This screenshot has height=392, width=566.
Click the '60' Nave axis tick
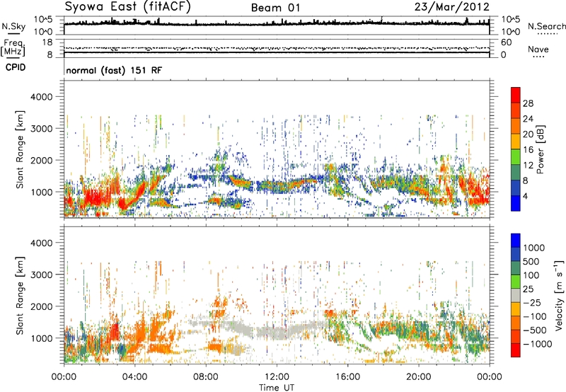pyautogui.click(x=506, y=42)
